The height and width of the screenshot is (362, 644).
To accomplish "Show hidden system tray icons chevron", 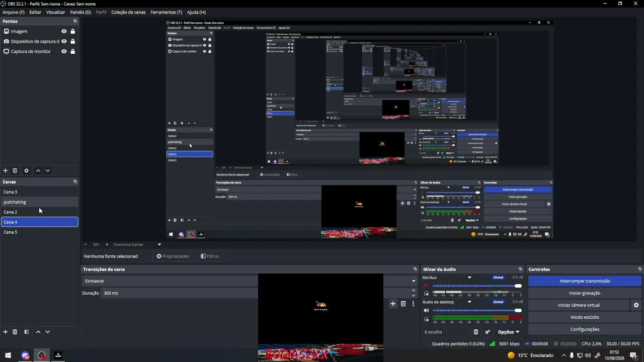I will pos(563,355).
